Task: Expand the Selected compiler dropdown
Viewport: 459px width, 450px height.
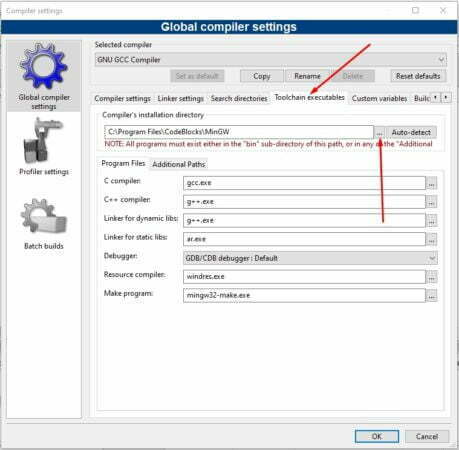Action: click(x=441, y=60)
